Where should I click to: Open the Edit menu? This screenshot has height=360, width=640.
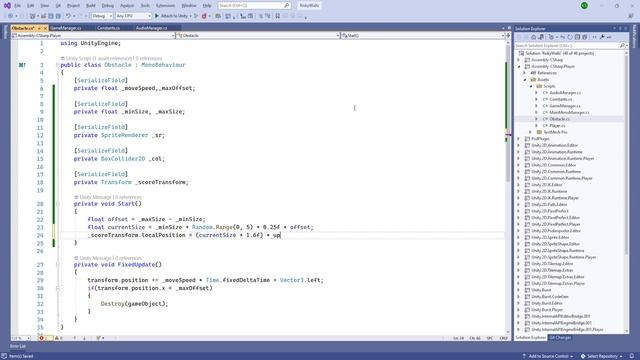tap(31, 6)
